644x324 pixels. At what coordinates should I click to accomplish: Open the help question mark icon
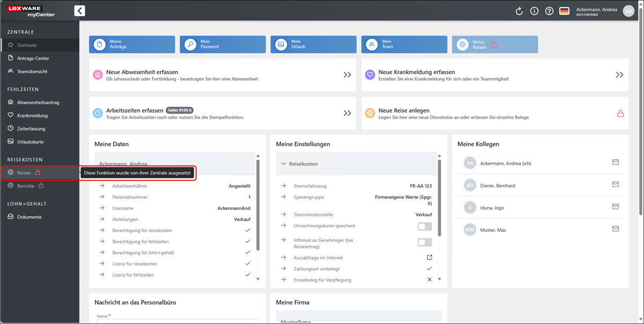[x=549, y=11]
